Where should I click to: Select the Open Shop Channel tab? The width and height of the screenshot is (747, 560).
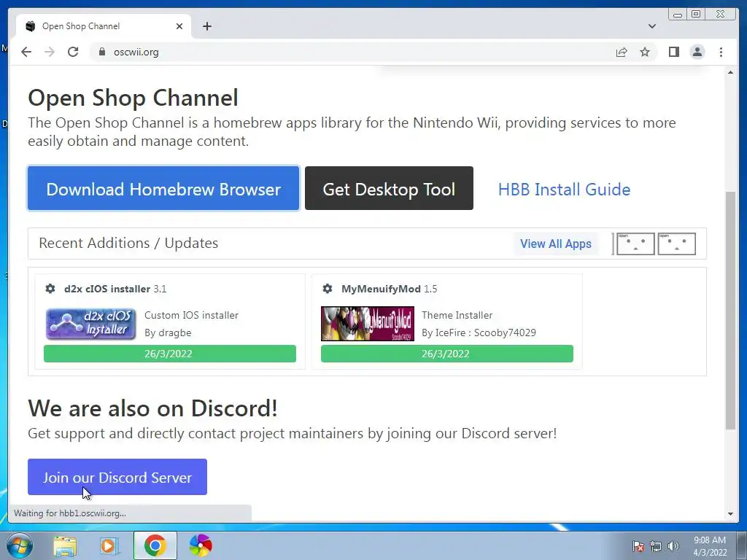104,26
